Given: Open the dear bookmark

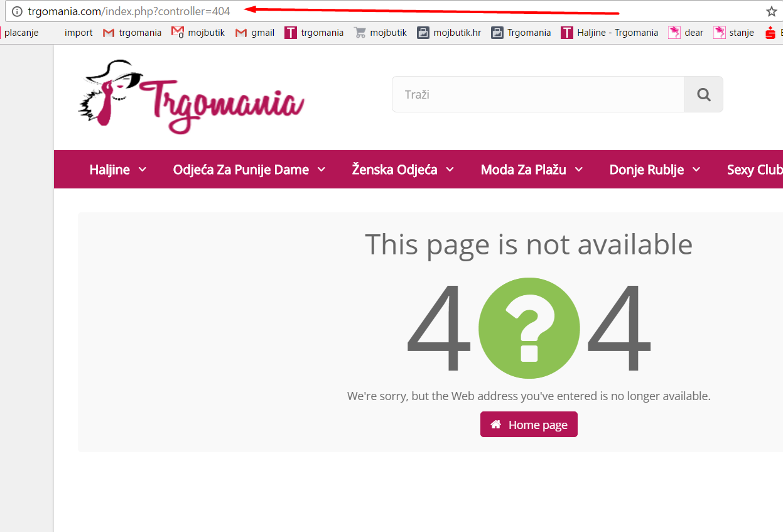Looking at the screenshot, I should (x=686, y=33).
